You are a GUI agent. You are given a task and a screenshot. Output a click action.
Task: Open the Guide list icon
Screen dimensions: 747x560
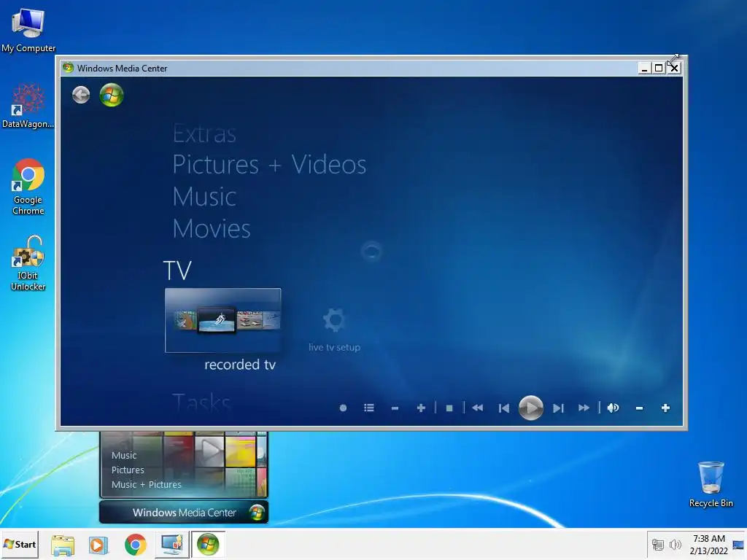click(368, 408)
